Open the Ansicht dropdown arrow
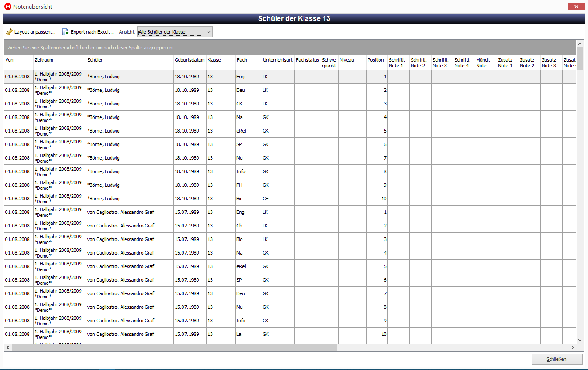 209,32
